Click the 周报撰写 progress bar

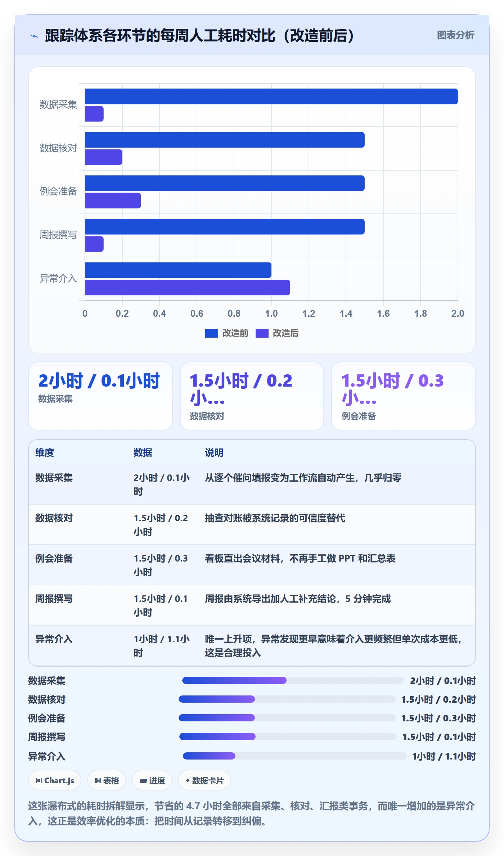288,736
